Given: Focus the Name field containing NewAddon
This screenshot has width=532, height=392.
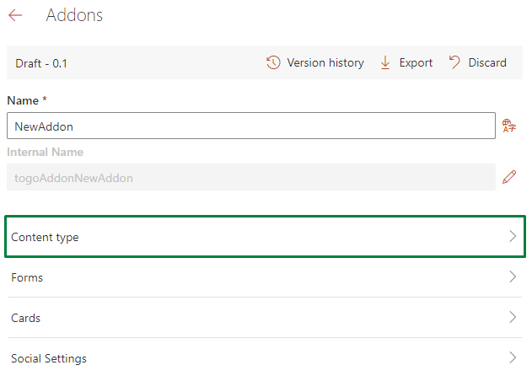Looking at the screenshot, I should tap(251, 126).
